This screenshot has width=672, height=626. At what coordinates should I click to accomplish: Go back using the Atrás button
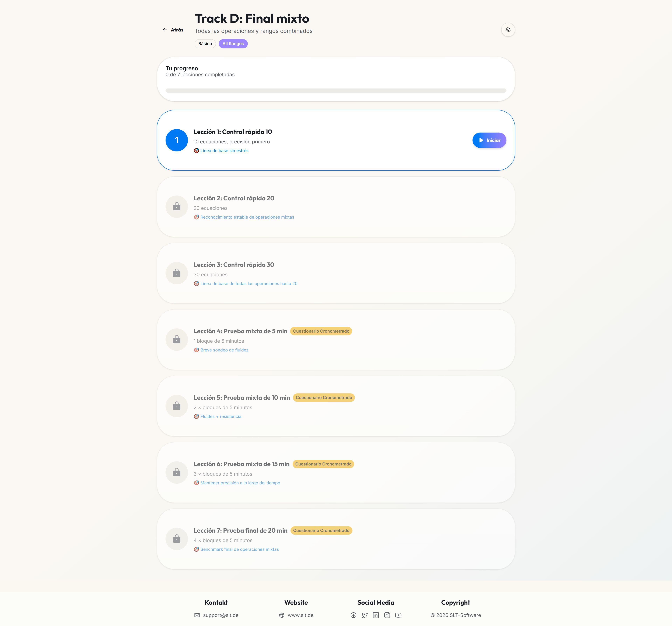tap(173, 30)
